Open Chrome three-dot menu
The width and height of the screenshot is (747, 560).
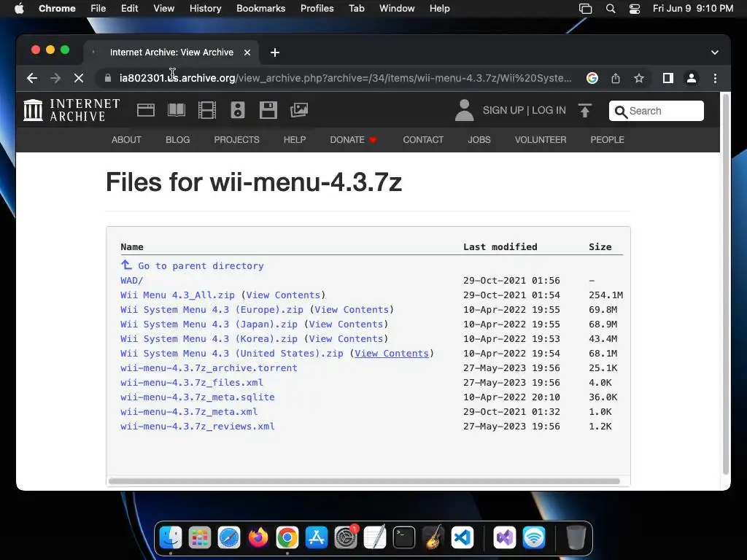point(715,78)
